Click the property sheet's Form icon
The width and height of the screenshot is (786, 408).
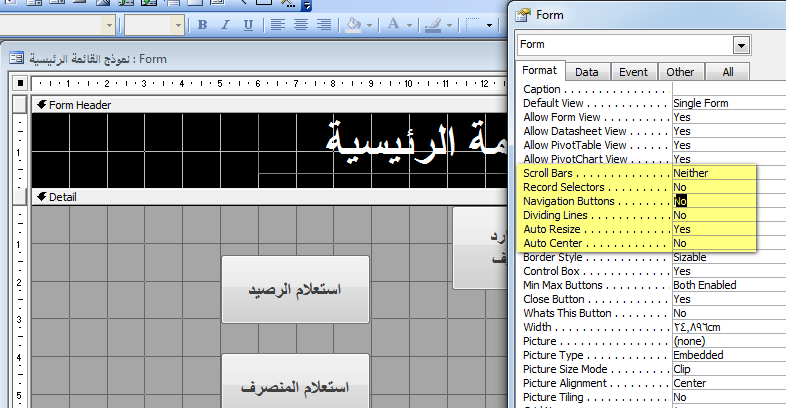[523, 15]
